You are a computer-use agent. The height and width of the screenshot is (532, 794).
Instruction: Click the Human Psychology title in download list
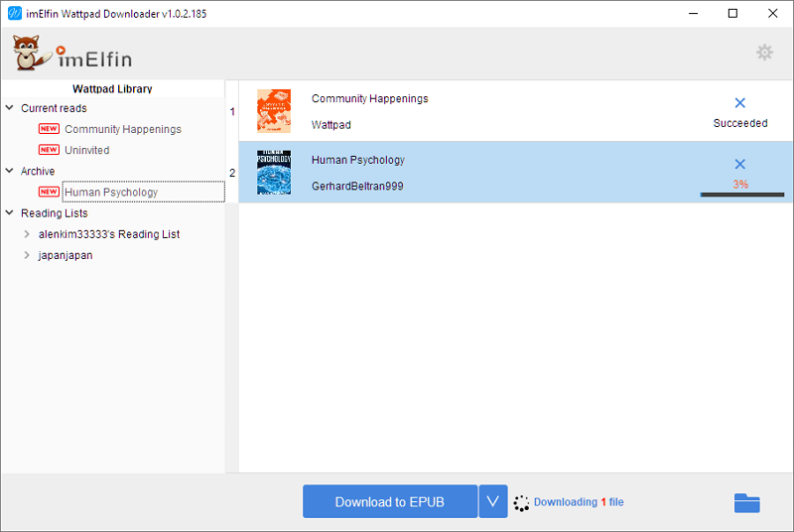coord(358,160)
